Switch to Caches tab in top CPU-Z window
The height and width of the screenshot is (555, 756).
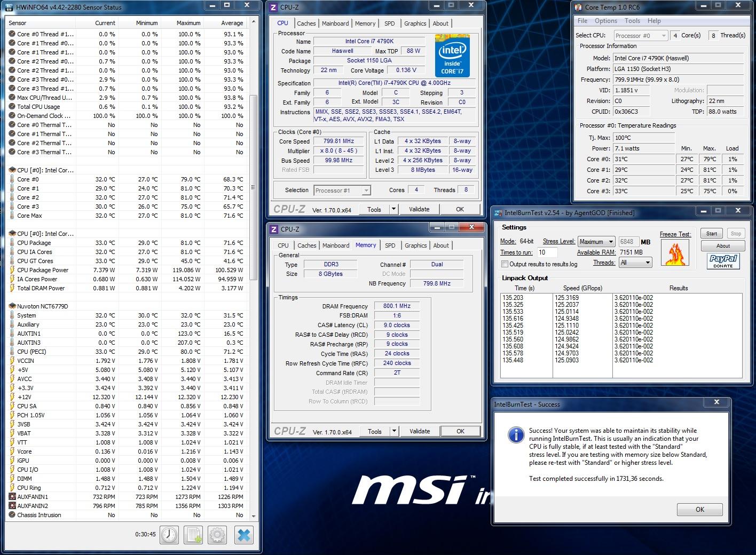(x=306, y=23)
